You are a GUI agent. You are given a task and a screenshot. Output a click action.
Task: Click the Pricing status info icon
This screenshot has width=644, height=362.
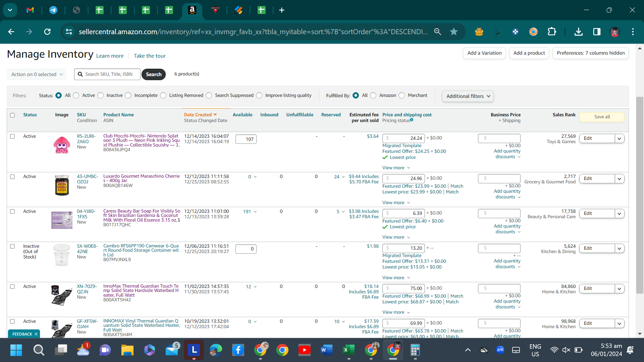(412, 120)
